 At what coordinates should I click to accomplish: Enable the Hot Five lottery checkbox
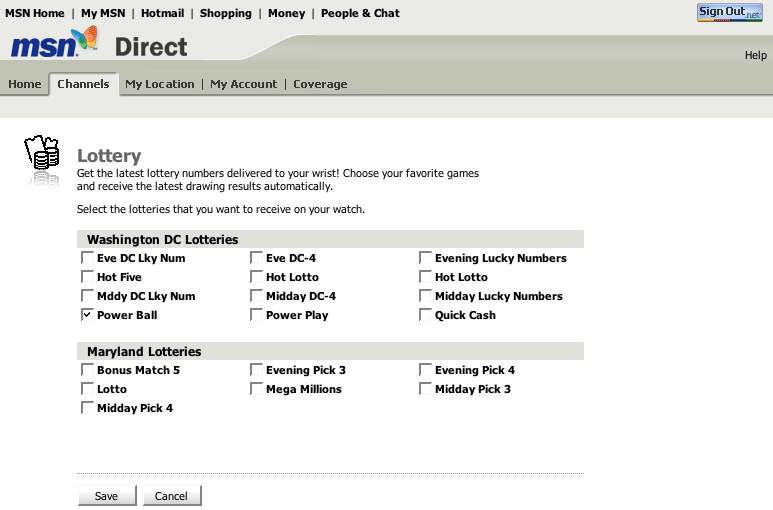point(87,277)
